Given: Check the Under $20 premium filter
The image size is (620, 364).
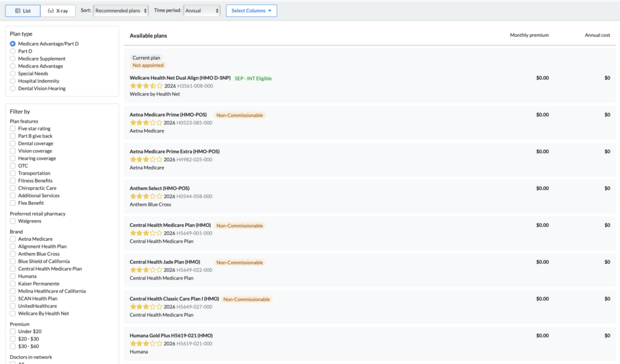Looking at the screenshot, I should tap(13, 331).
